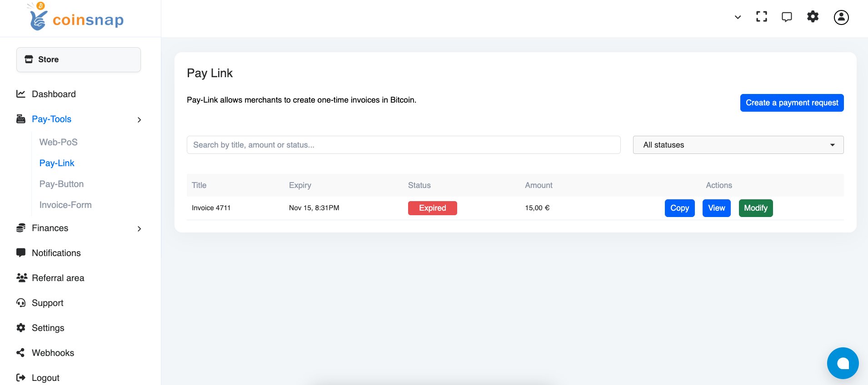Open the chat message icon in header
Screen dimensions: 868x385
coord(787,17)
